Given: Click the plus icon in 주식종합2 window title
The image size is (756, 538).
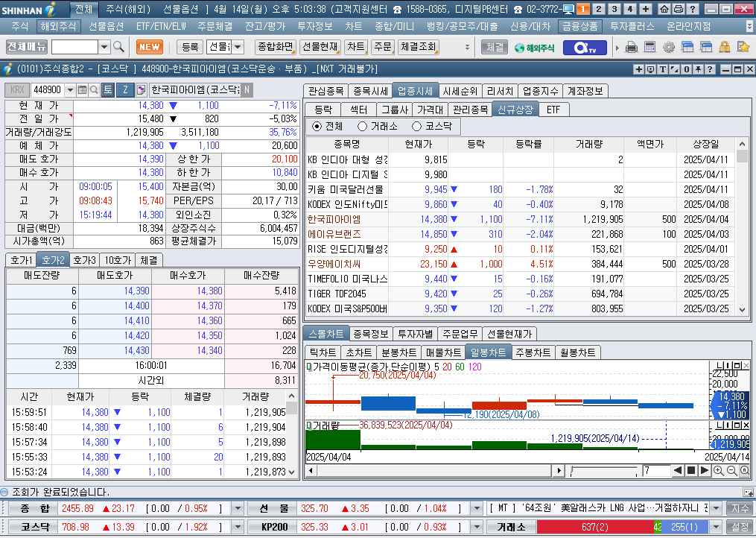Looking at the screenshot, I should [639, 69].
